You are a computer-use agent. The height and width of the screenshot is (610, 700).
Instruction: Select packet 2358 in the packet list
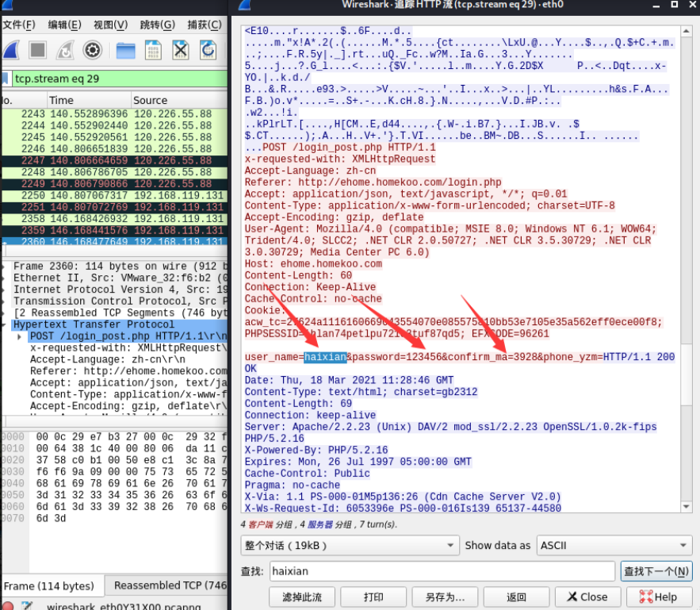[x=115, y=219]
